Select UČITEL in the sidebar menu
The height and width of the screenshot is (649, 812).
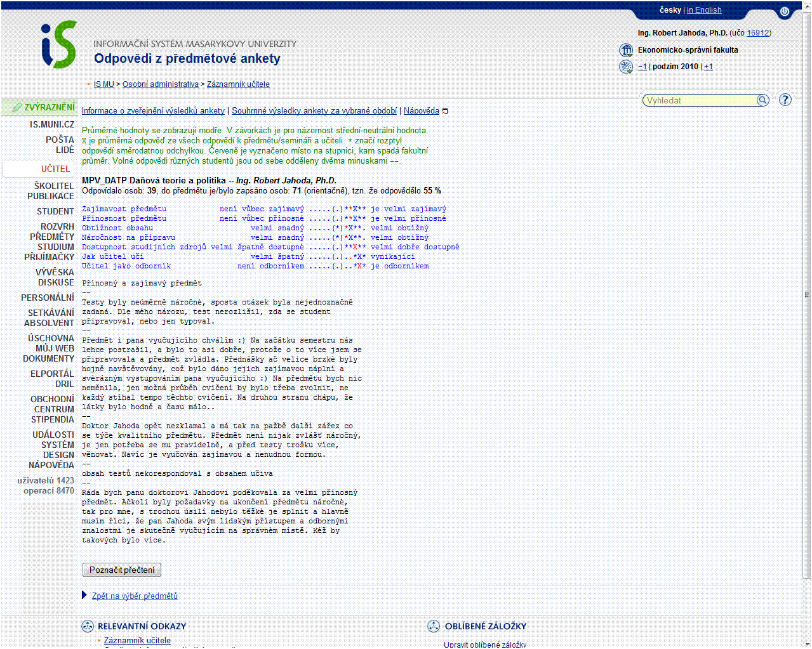tap(56, 169)
